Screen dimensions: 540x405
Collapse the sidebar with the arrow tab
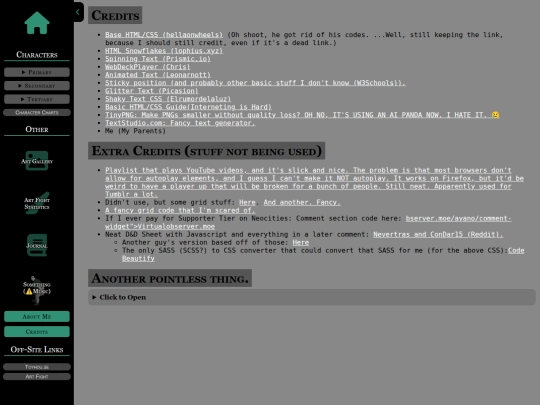[78, 12]
